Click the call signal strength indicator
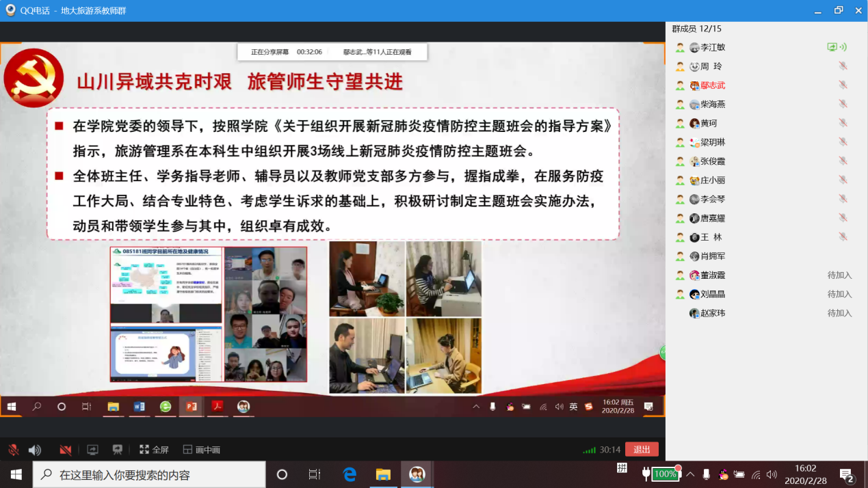The height and width of the screenshot is (488, 868). point(589,450)
